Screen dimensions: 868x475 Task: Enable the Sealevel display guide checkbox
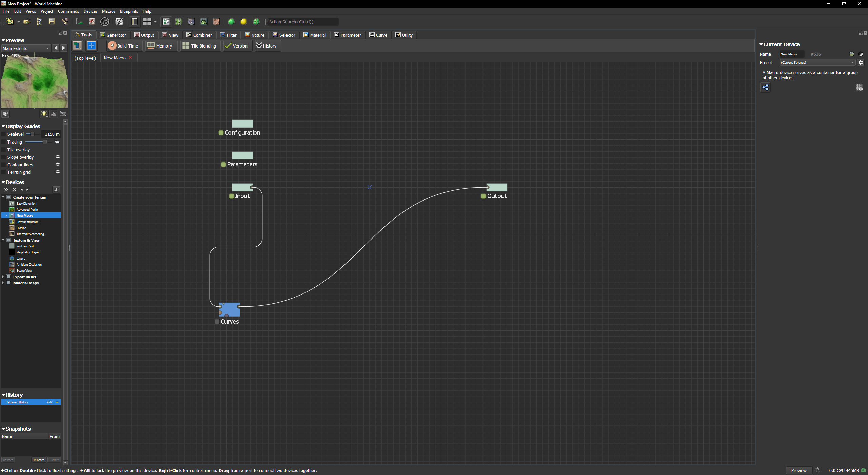(4, 134)
